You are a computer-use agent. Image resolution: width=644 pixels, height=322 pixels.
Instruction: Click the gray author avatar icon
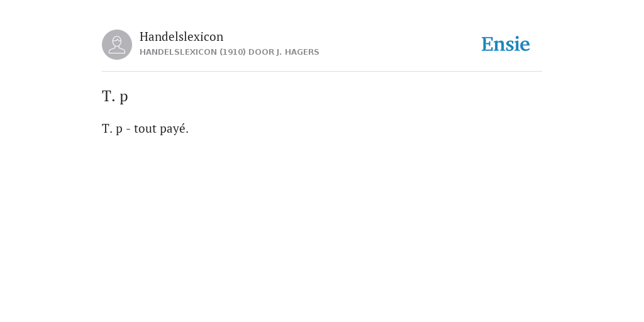tap(117, 45)
